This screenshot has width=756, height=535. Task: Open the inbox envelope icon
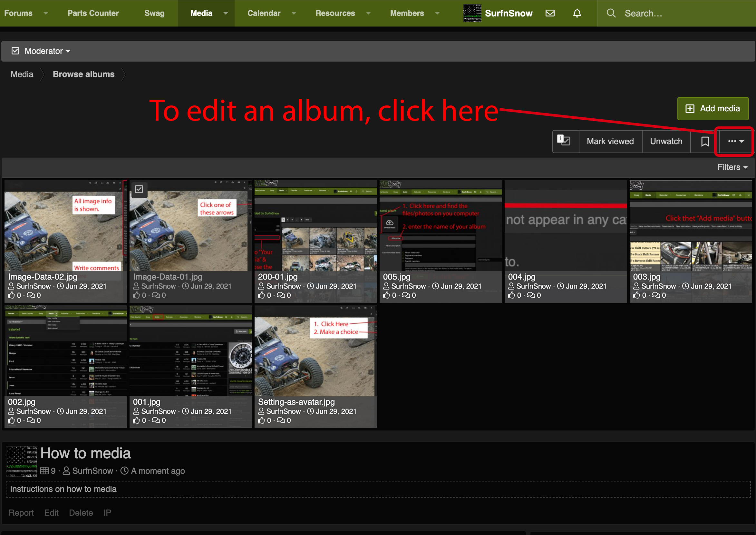pos(550,13)
